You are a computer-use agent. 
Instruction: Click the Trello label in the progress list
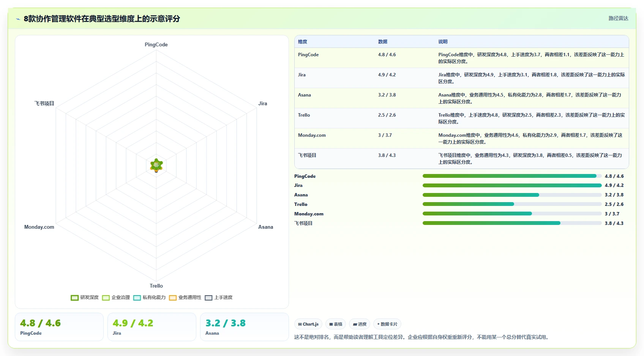[x=301, y=204]
